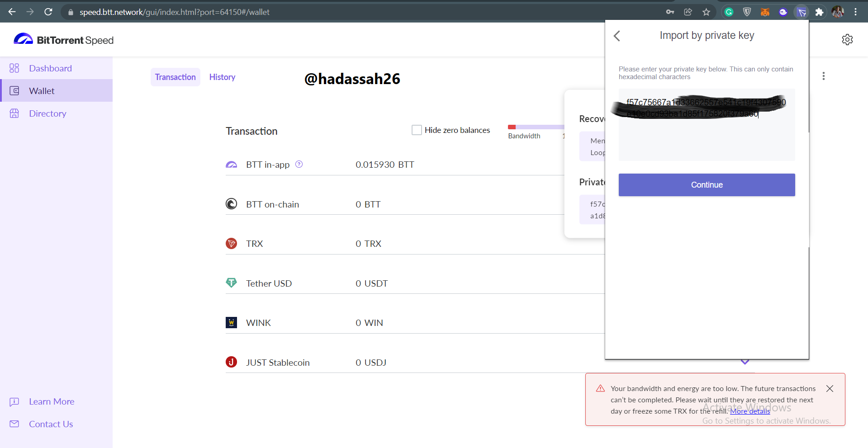
Task: Click the BTT on-chain token icon
Action: pyautogui.click(x=231, y=204)
